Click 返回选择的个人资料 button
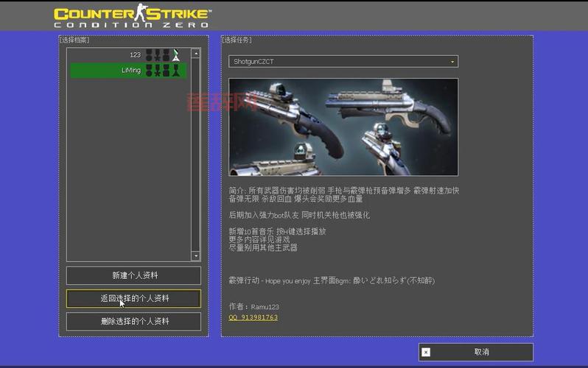This screenshot has height=368, width=588. pyautogui.click(x=133, y=298)
